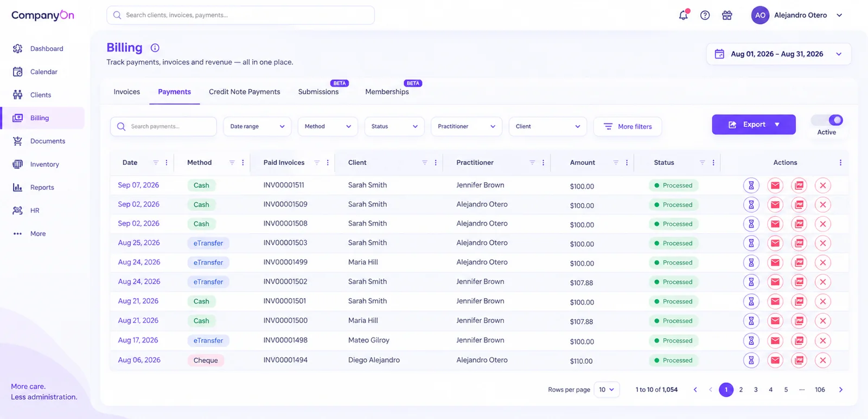The height and width of the screenshot is (419, 868).
Task: Switch to the Submissions tab
Action: [x=318, y=92]
